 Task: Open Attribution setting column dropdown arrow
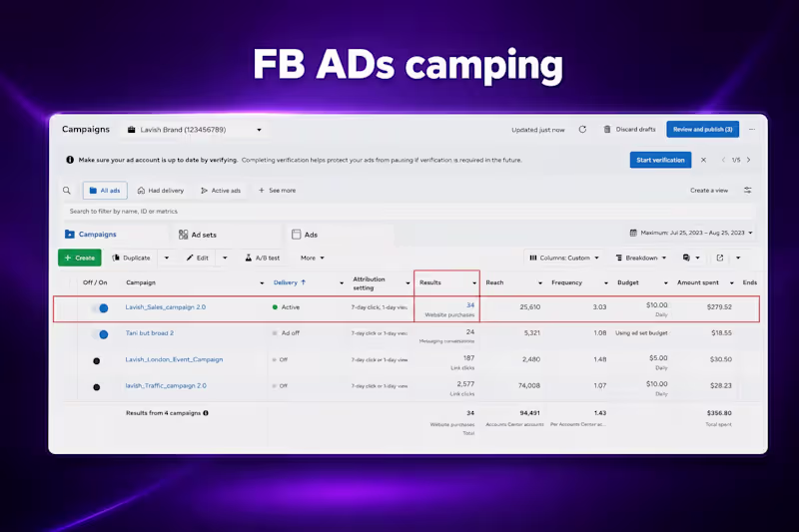point(407,283)
